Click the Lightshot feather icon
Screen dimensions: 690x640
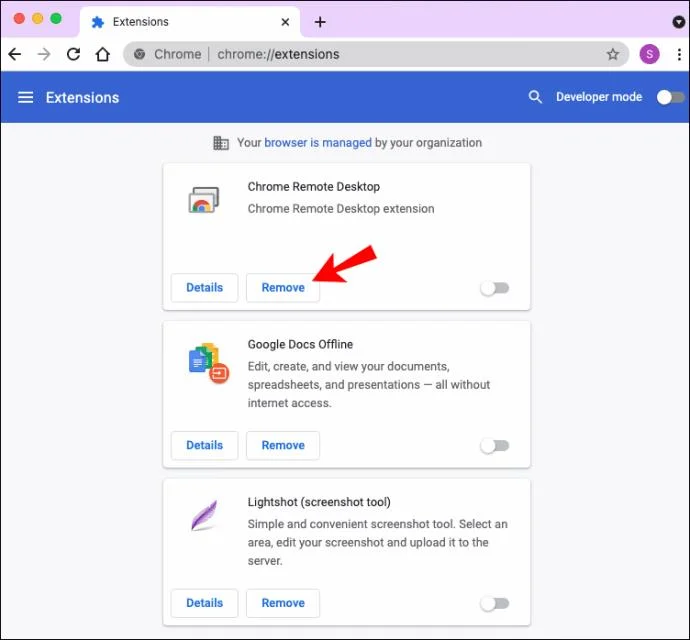[204, 515]
